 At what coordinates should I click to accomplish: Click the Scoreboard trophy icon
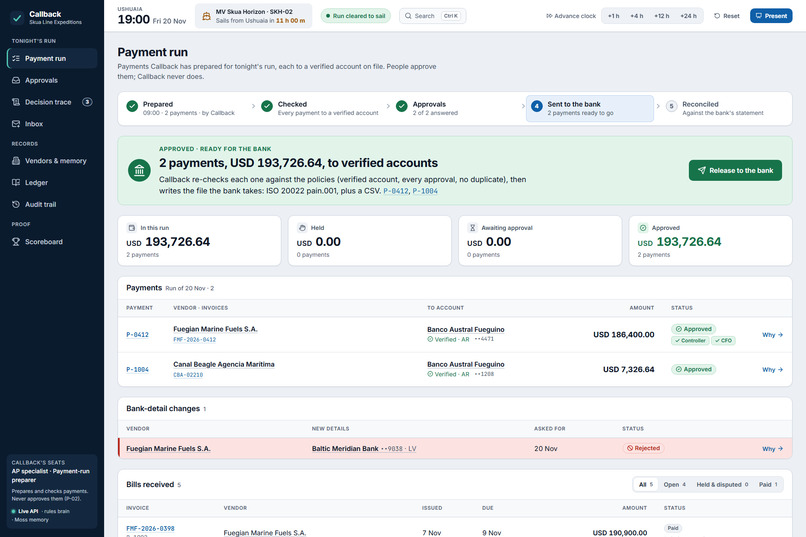[16, 242]
